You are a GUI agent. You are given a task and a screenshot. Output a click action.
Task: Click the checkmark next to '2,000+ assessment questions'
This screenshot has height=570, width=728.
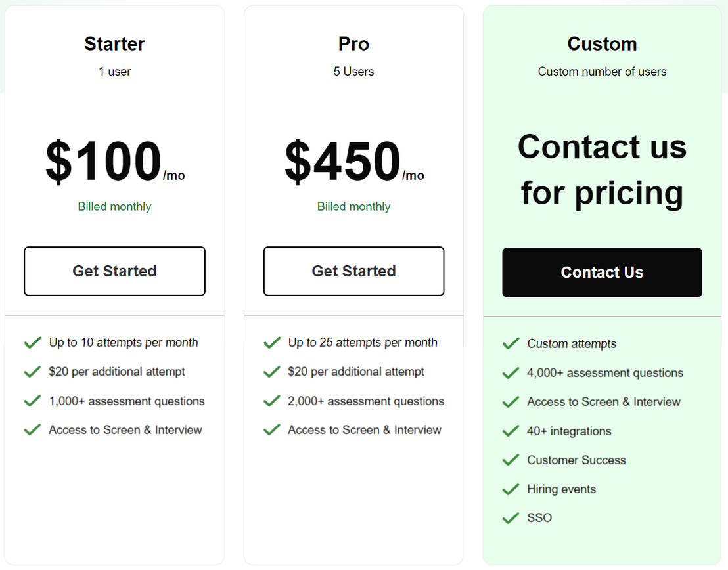click(x=271, y=401)
